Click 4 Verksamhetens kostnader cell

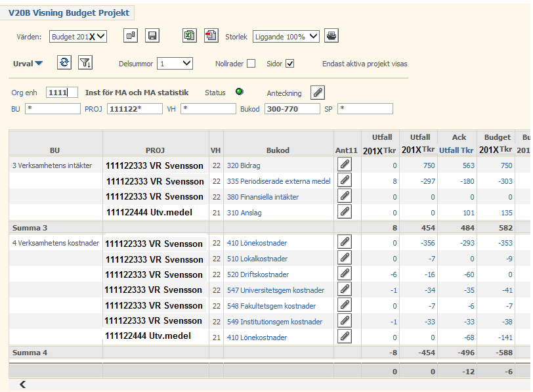[56, 243]
